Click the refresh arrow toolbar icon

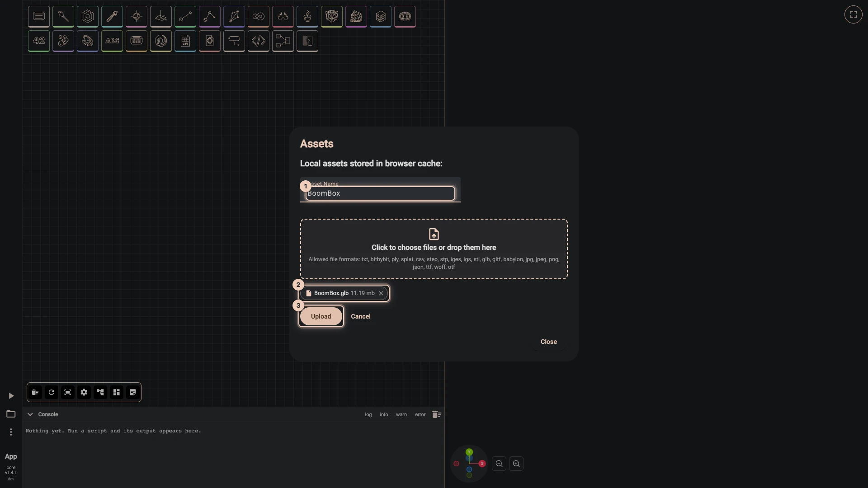tap(52, 392)
